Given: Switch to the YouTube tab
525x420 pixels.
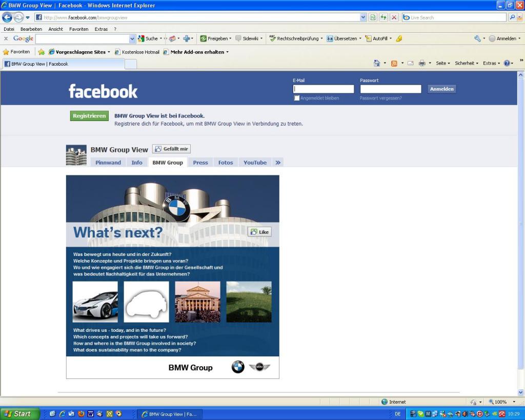Looking at the screenshot, I should pyautogui.click(x=255, y=163).
